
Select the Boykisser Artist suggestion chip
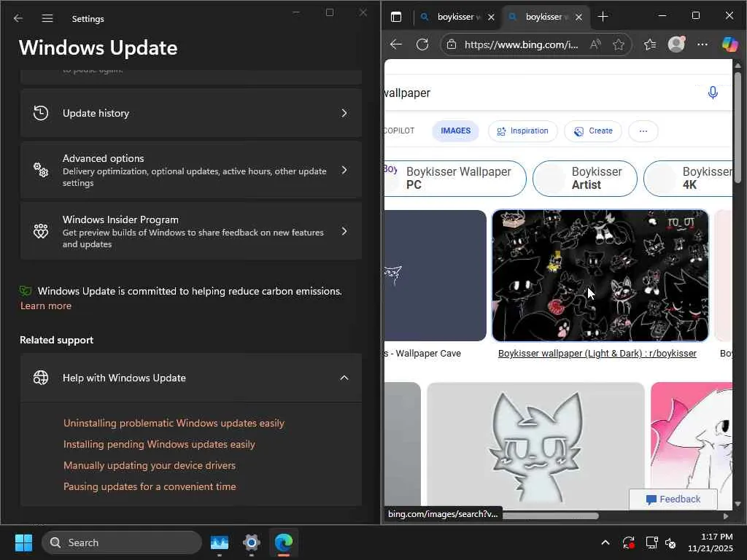click(x=584, y=179)
